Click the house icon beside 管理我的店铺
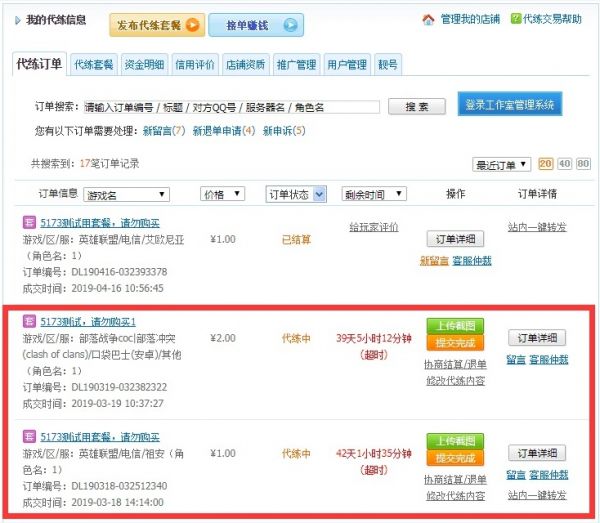This screenshot has height=523, width=600. tap(428, 19)
